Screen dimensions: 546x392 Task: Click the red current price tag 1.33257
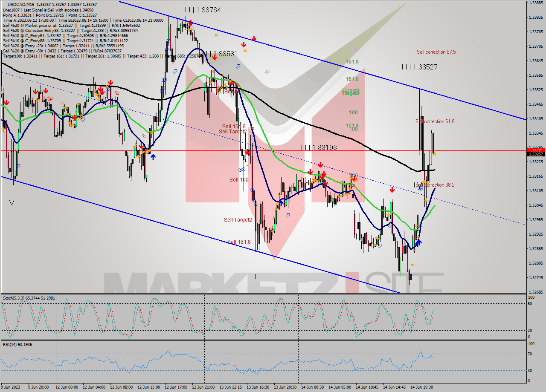point(536,154)
